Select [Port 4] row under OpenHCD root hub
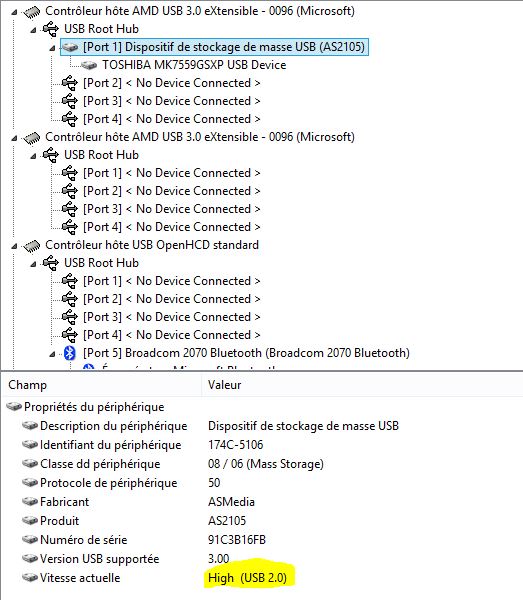The width and height of the screenshot is (523, 600). (171, 335)
